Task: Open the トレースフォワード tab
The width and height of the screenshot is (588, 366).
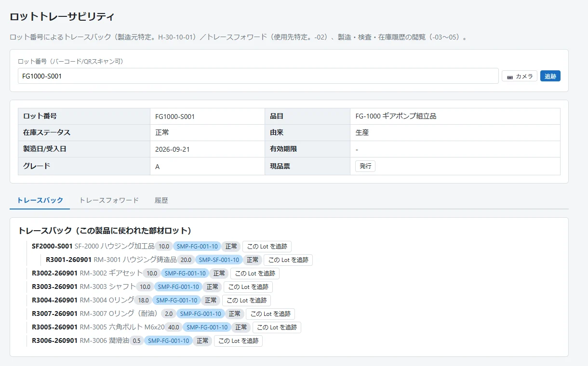Action: click(x=109, y=200)
